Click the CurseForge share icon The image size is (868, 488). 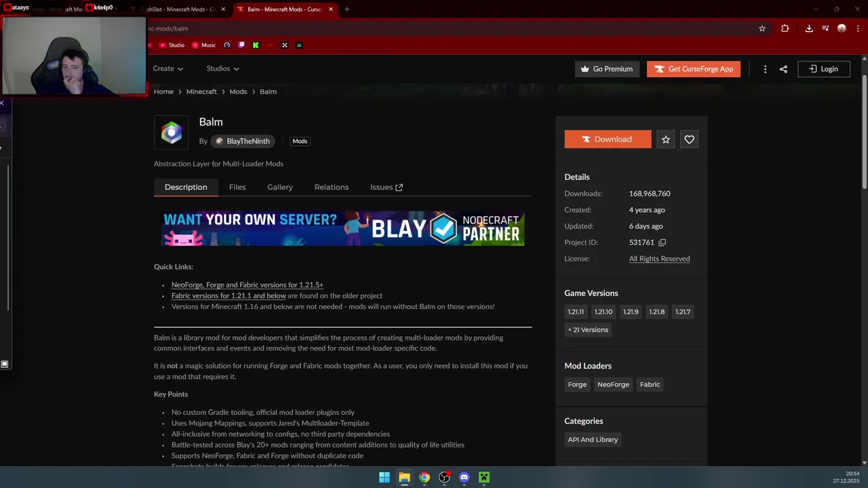click(783, 69)
